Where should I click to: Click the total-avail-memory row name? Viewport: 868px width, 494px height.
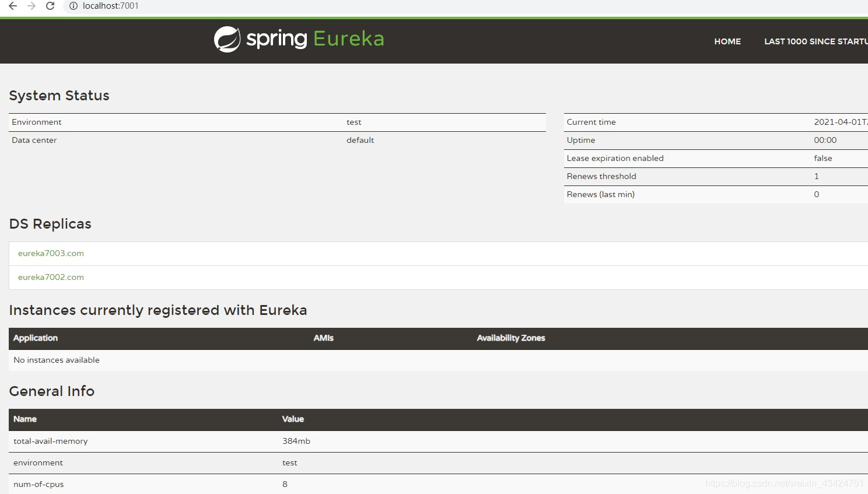coord(50,441)
